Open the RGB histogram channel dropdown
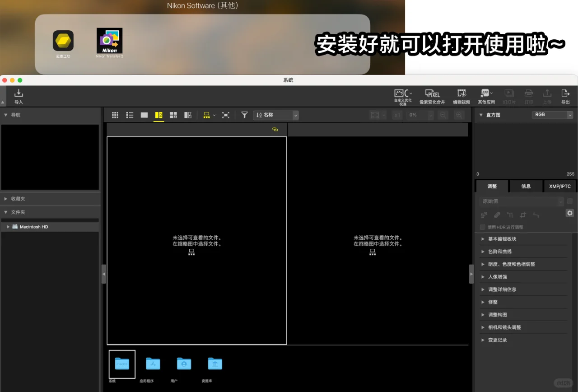The width and height of the screenshot is (578, 392). pyautogui.click(x=552, y=114)
